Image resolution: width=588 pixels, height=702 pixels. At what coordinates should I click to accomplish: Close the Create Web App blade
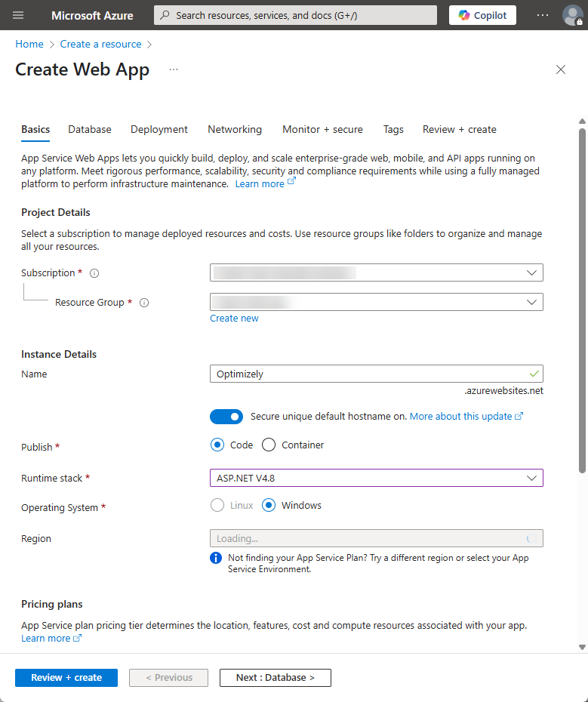(560, 69)
